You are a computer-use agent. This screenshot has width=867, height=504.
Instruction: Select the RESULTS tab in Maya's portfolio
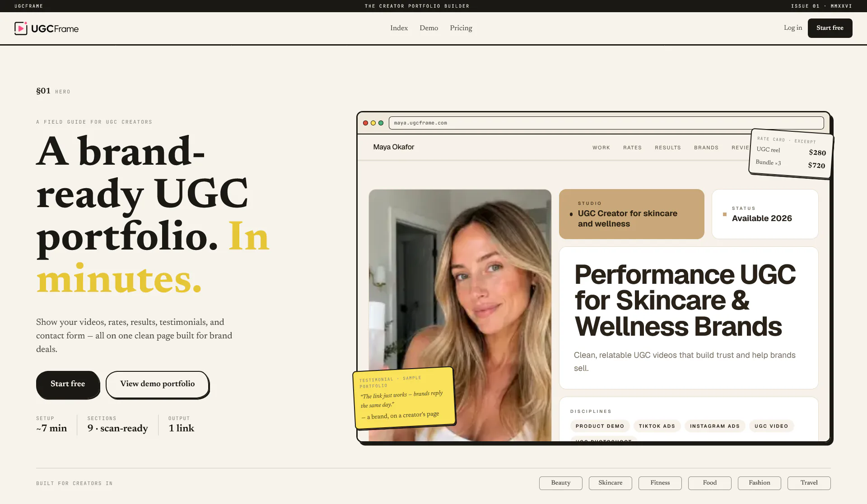pos(667,148)
